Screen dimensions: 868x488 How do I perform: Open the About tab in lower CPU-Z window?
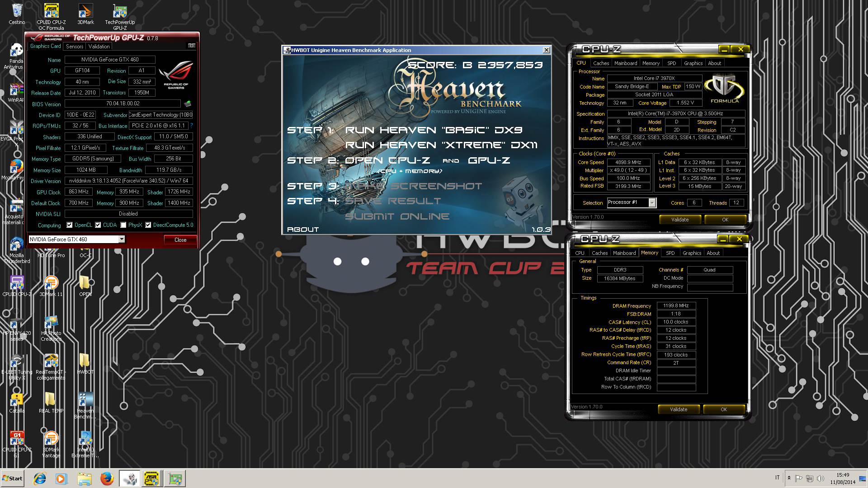click(x=713, y=253)
